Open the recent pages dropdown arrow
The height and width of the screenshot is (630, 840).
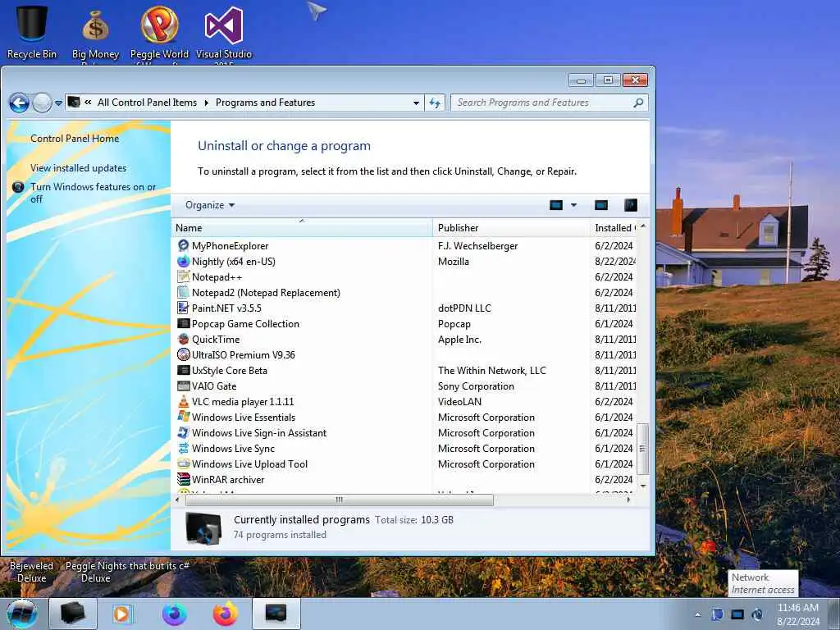pyautogui.click(x=58, y=103)
